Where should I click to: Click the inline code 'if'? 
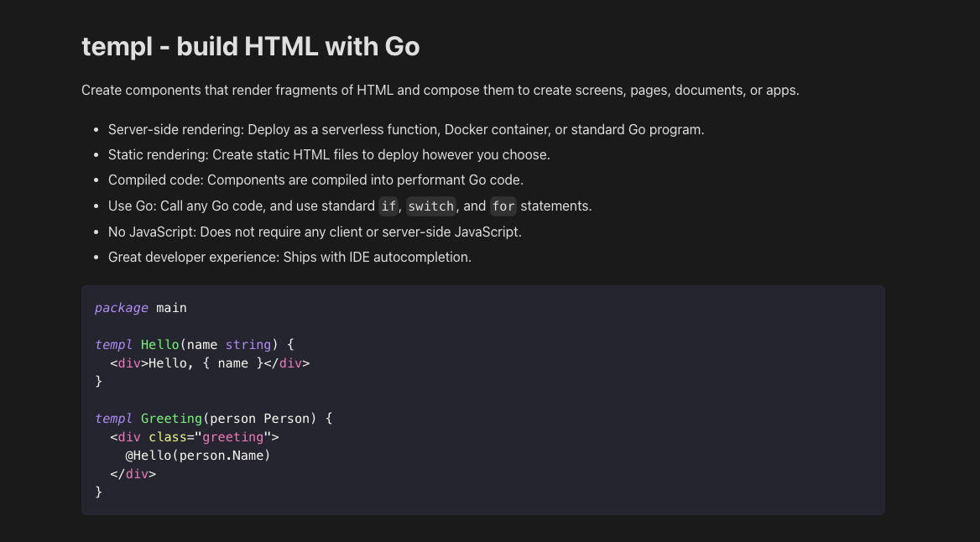[x=388, y=206]
